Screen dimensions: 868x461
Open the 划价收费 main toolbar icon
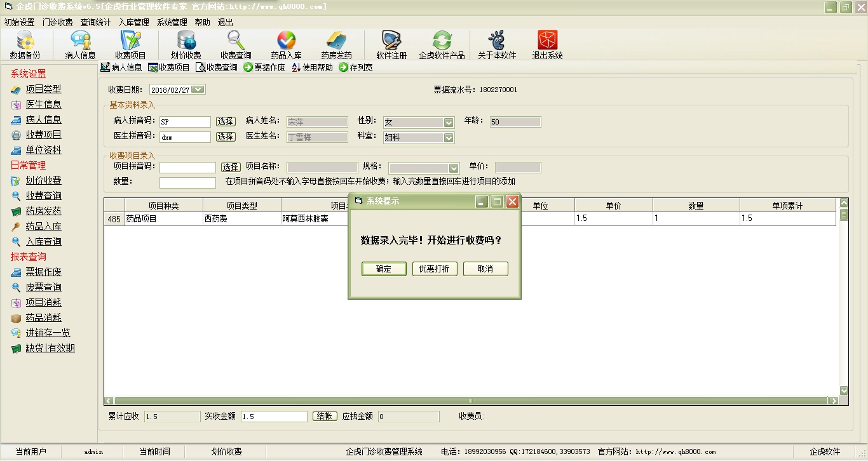point(186,45)
